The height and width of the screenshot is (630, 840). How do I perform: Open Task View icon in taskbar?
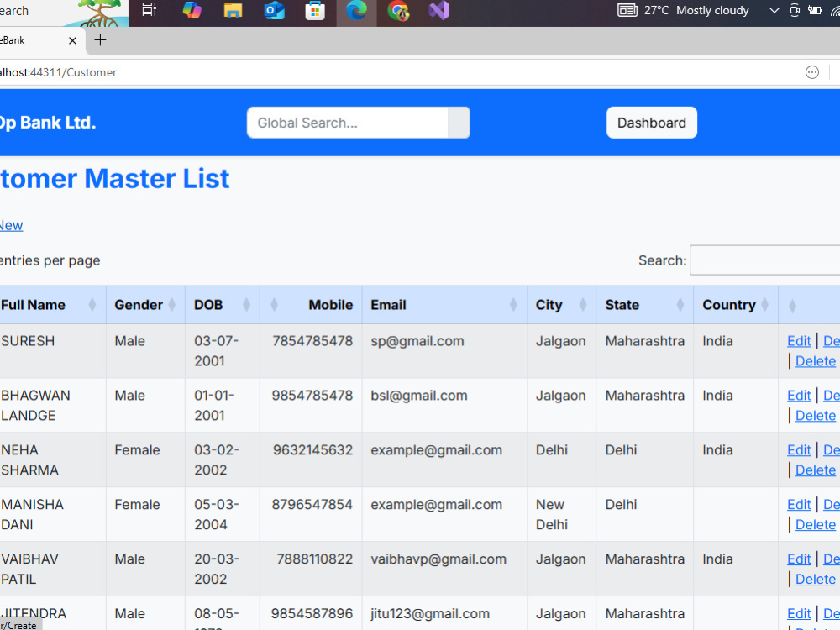pos(150,10)
